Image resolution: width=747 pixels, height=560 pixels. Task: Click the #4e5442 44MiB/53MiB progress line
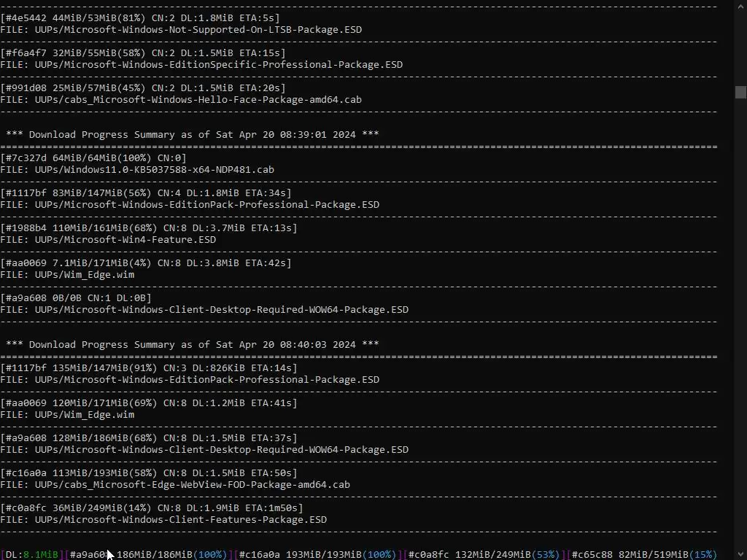point(140,18)
